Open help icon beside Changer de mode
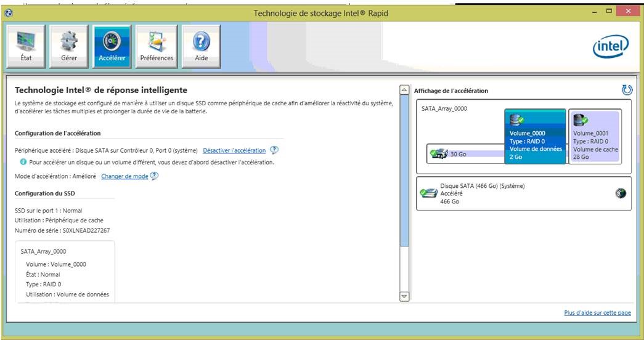Viewport: 644px width, 340px height. [154, 176]
